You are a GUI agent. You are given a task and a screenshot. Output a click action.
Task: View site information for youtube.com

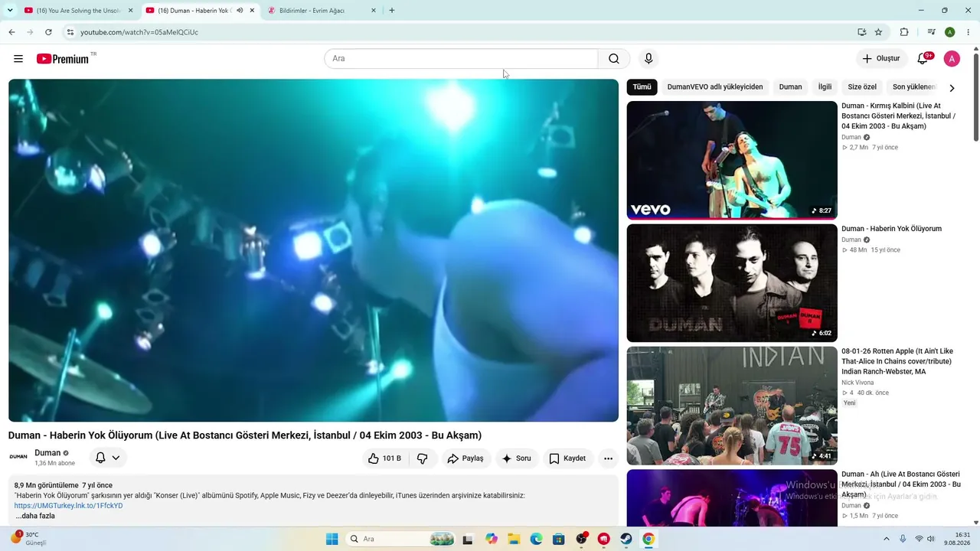pyautogui.click(x=70, y=32)
